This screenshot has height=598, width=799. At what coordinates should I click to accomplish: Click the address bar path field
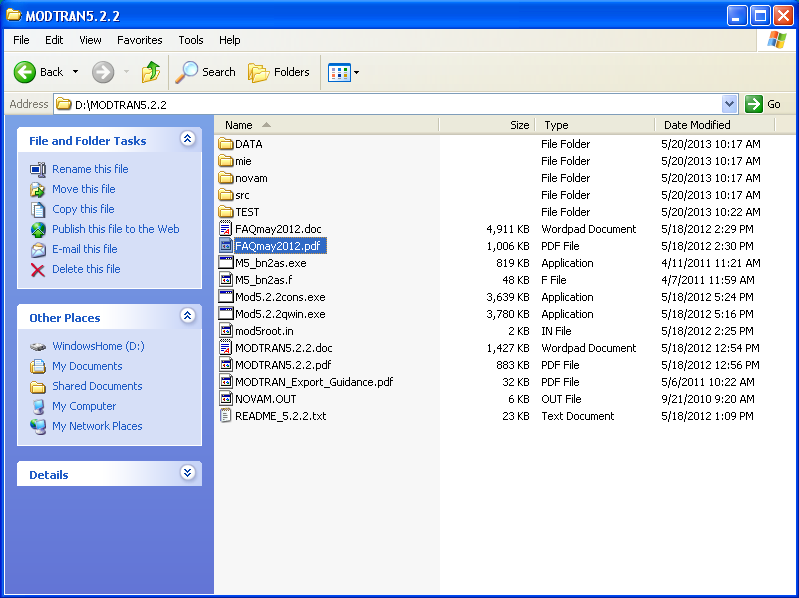(x=387, y=104)
